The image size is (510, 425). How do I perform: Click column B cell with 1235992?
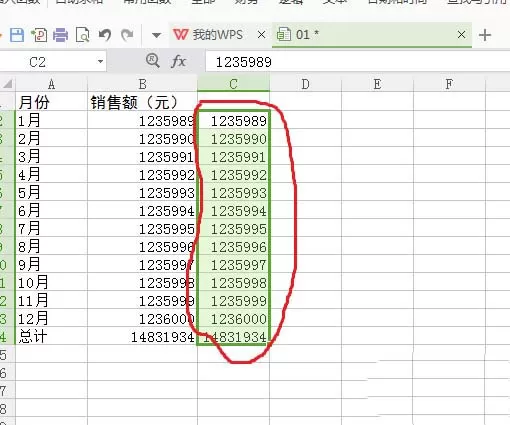[142, 174]
